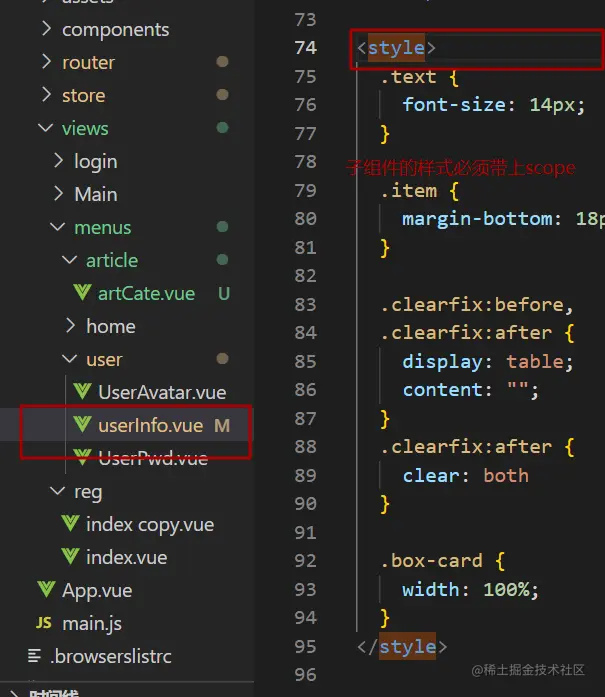This screenshot has height=697, width=605.
Task: Click '.item {' selector on line 79
Action: [x=419, y=191]
